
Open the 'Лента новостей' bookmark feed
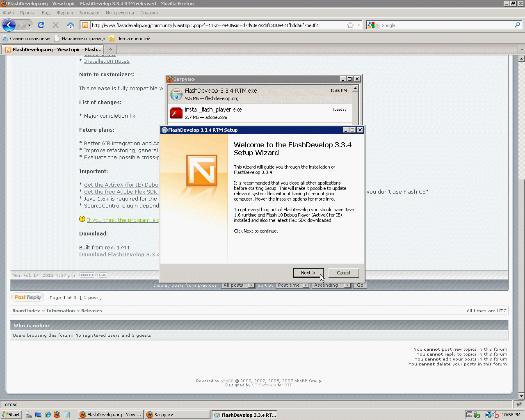coord(130,39)
